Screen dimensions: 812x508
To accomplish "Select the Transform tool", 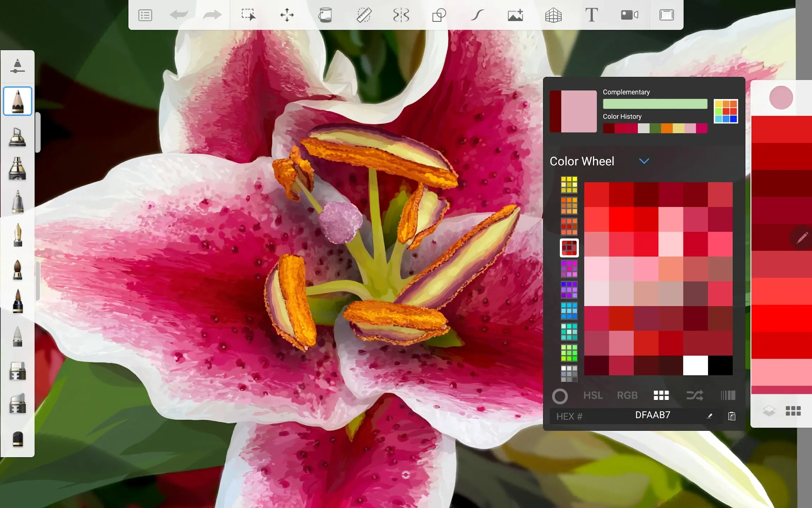I will pos(287,14).
